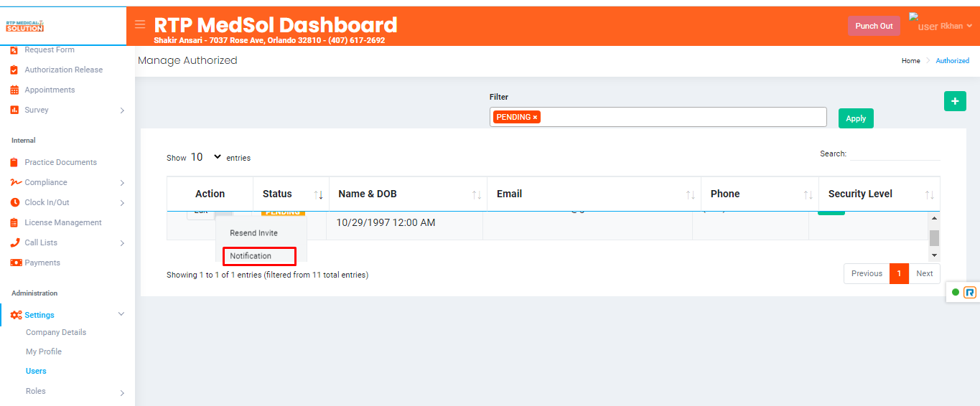This screenshot has width=980, height=406.
Task: Open the Users settings page
Action: (x=36, y=371)
